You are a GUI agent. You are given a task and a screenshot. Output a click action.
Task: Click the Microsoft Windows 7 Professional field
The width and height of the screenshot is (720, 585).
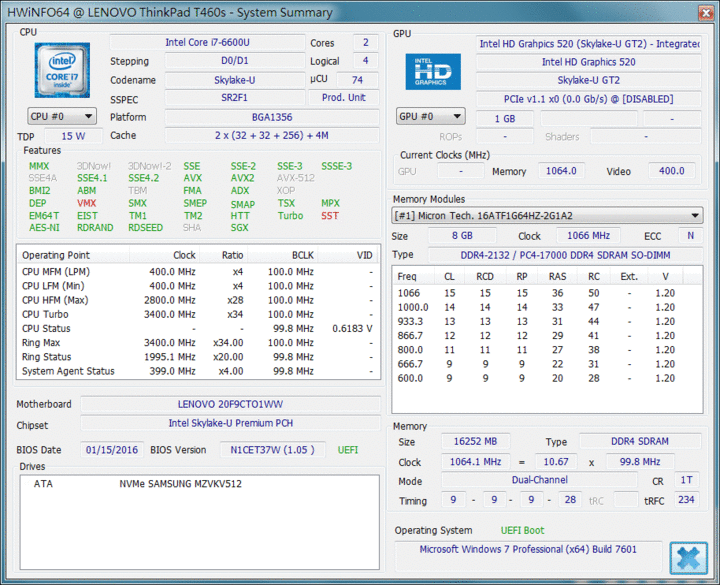pos(528,549)
